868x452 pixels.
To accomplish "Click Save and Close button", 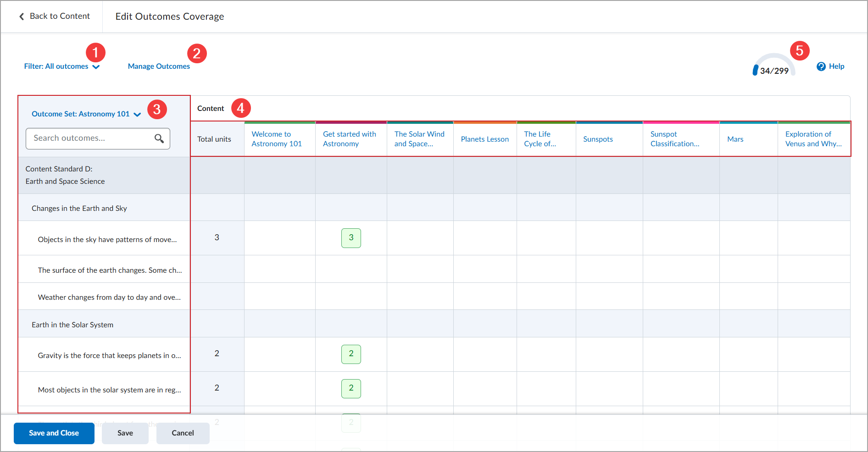I will 54,433.
